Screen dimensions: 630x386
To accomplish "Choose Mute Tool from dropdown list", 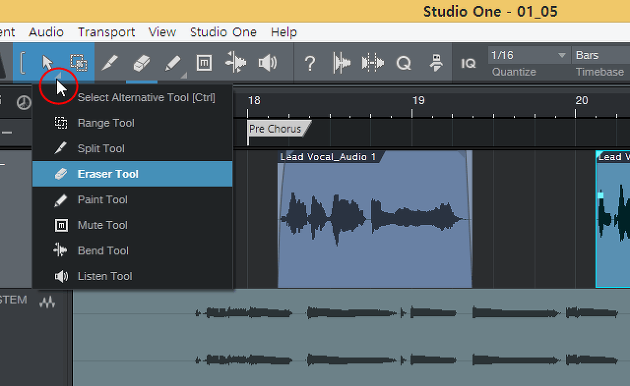I will click(x=133, y=225).
